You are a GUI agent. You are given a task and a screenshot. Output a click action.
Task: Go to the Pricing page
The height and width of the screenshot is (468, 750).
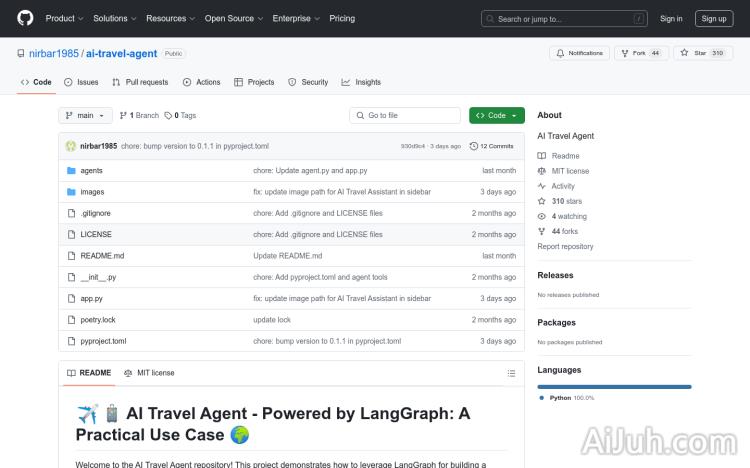click(342, 18)
